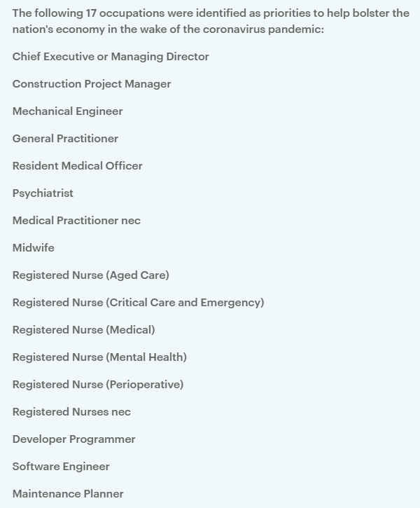
Task: Click Registered Nurse (Mental Health) entry
Action: pyautogui.click(x=99, y=357)
